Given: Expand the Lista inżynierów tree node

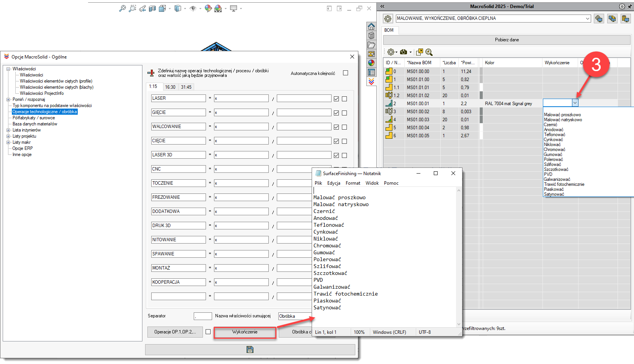Looking at the screenshot, I should 8,130.
